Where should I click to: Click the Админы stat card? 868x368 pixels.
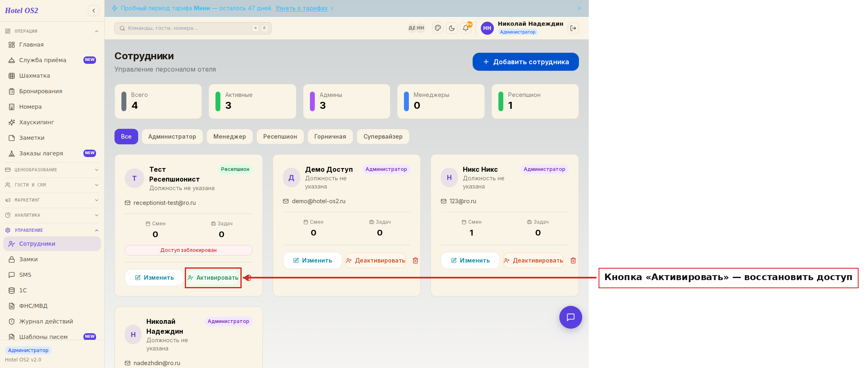347,101
